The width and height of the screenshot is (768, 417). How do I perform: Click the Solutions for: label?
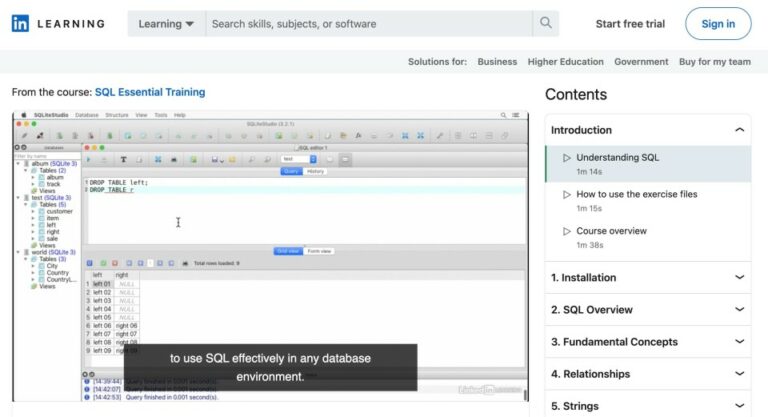coord(437,62)
